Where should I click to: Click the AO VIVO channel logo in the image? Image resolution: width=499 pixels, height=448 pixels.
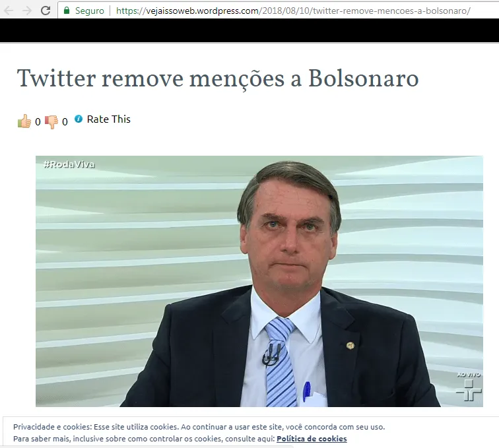point(469,387)
